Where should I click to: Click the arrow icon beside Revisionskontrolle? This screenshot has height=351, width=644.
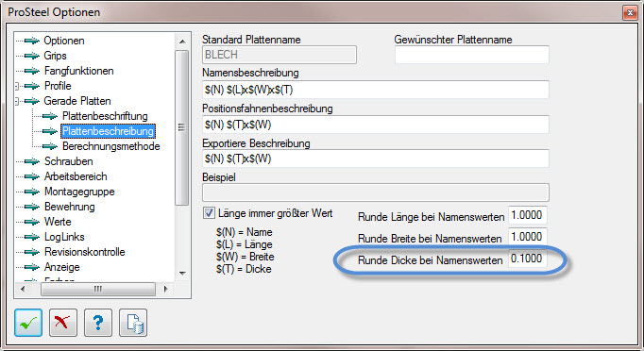[x=31, y=252]
